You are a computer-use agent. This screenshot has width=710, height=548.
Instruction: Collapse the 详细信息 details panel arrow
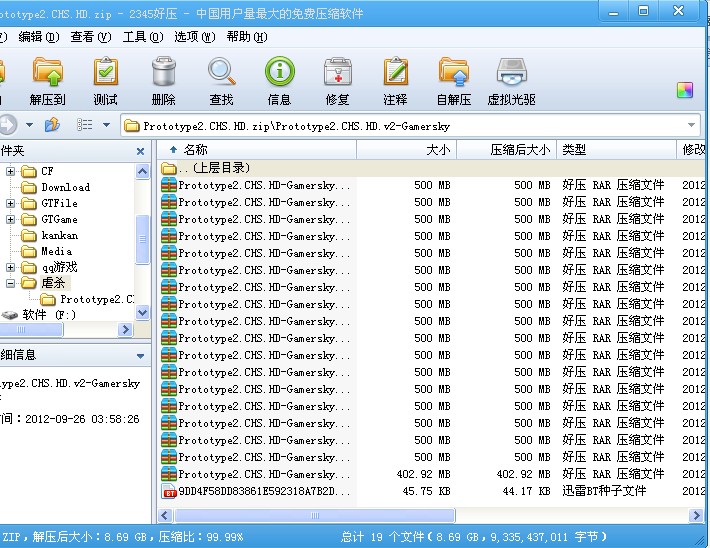coord(140,356)
